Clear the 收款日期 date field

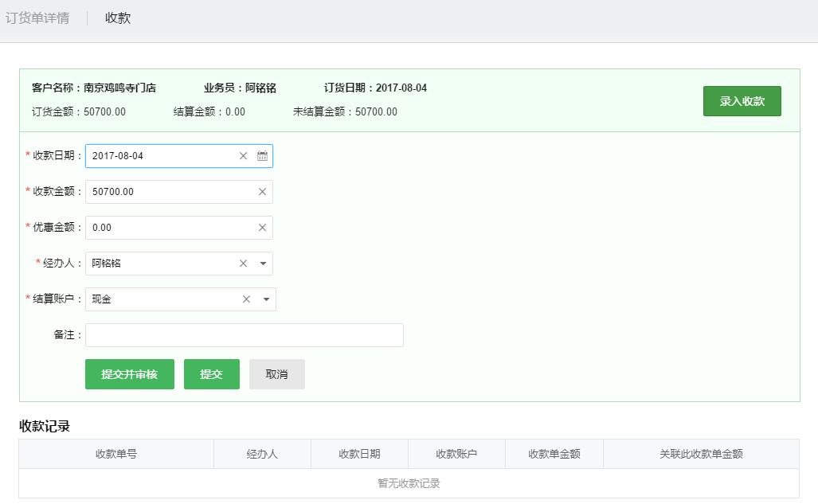coord(244,156)
